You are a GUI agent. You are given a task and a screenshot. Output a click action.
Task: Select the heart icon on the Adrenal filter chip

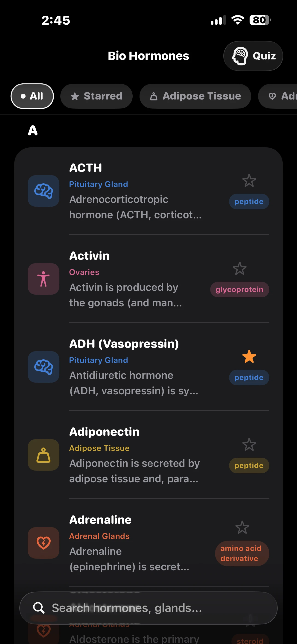(273, 96)
